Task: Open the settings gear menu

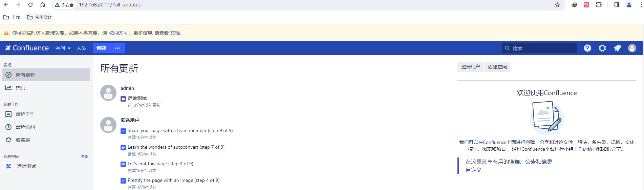Action: tap(602, 48)
